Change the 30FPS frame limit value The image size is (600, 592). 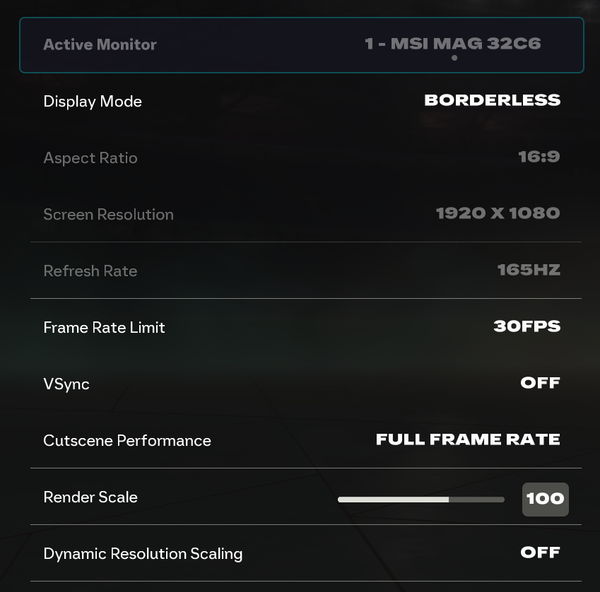coord(526,326)
